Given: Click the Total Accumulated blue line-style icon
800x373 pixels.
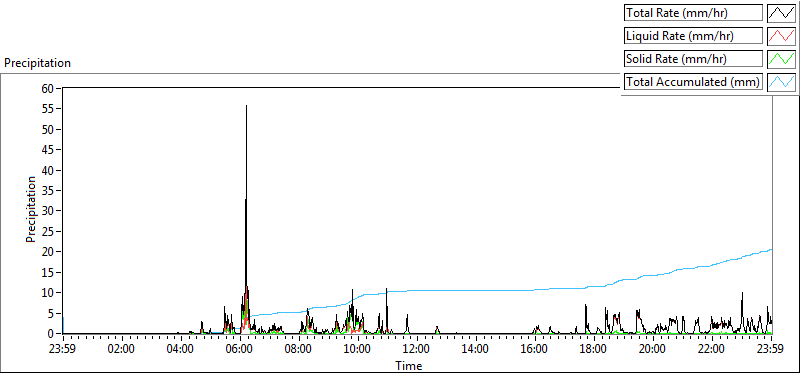Looking at the screenshot, I should (781, 82).
